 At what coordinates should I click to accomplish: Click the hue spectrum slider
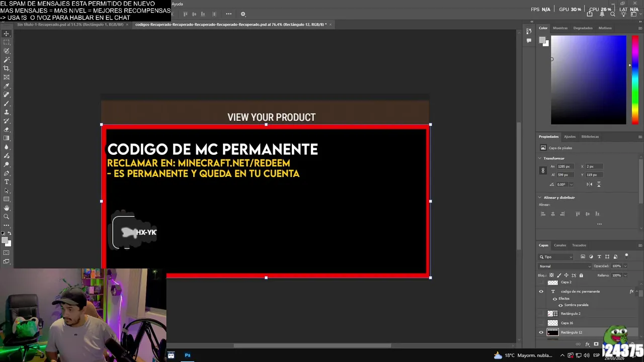point(635,80)
